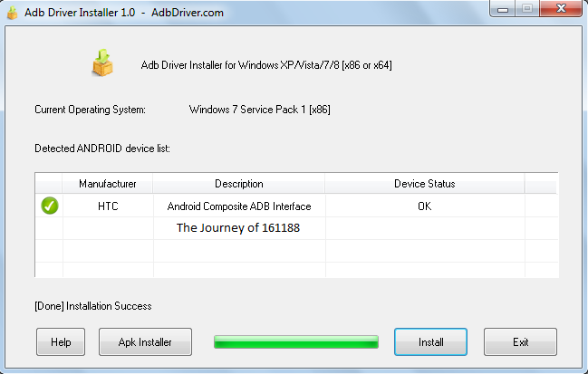Image resolution: width=588 pixels, height=374 pixels.
Task: Select the HTC device row
Action: [108, 206]
